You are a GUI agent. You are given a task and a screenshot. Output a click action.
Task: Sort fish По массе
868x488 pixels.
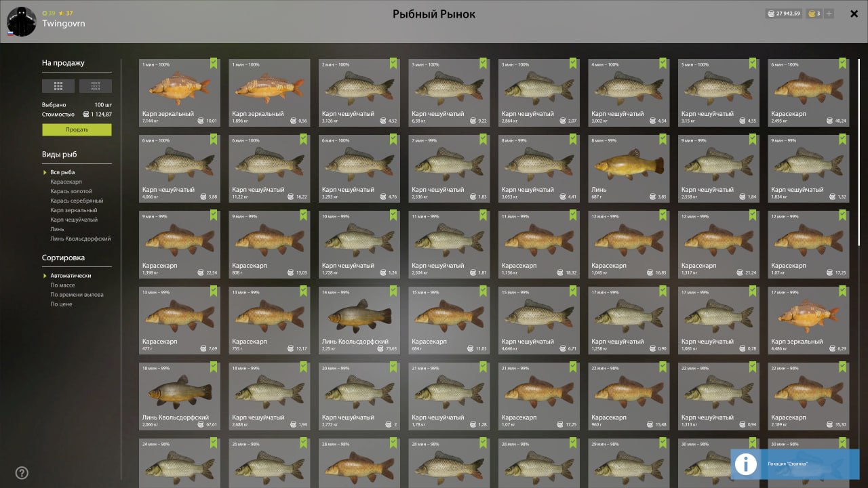click(x=62, y=285)
